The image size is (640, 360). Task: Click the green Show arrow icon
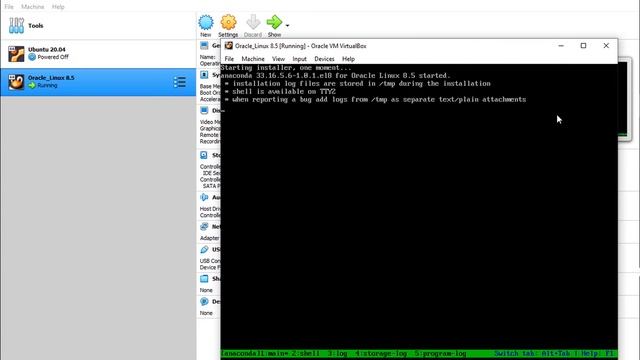coord(274,22)
